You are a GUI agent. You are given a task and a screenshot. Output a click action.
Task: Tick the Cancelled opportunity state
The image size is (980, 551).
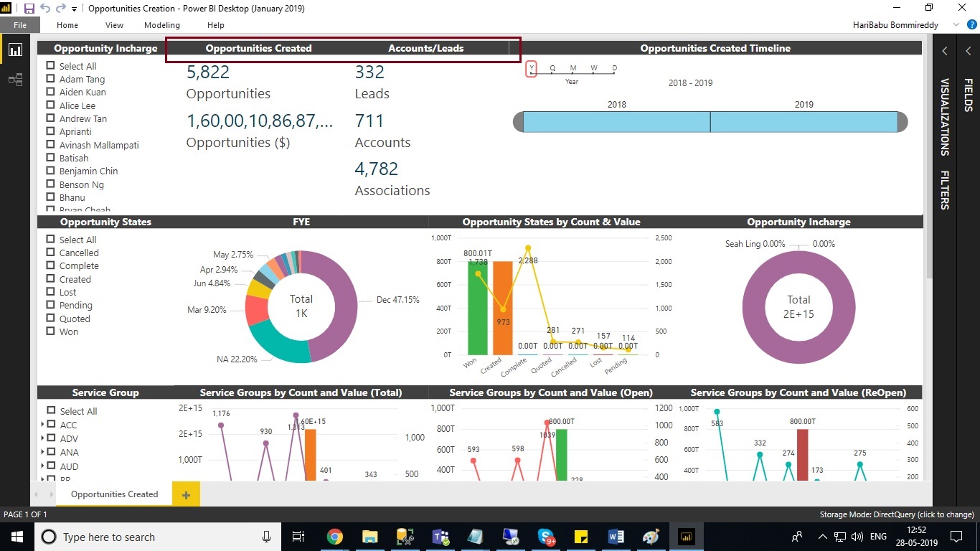(x=51, y=253)
